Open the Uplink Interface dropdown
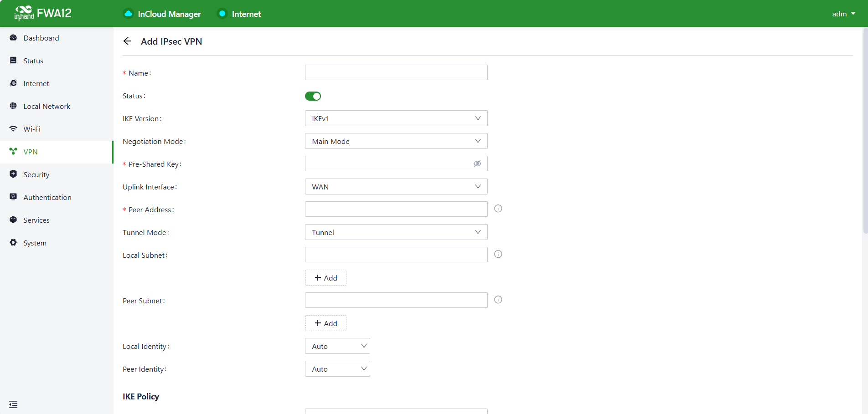 coord(396,187)
